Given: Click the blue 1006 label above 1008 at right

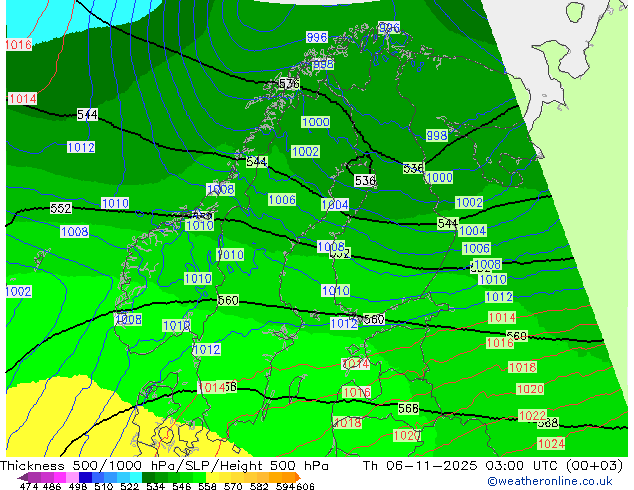Looking at the screenshot, I should (x=476, y=248).
